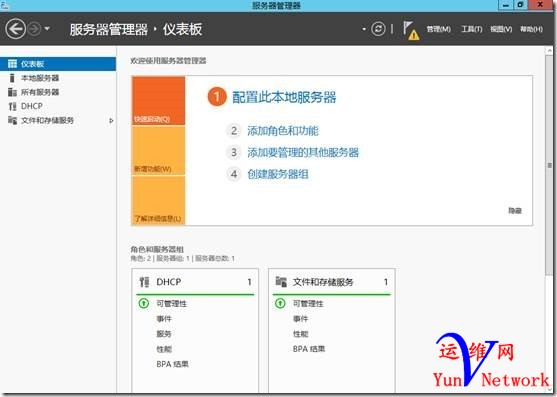
Task: Select the 快速启动(Q) orange tile
Action: click(158, 101)
